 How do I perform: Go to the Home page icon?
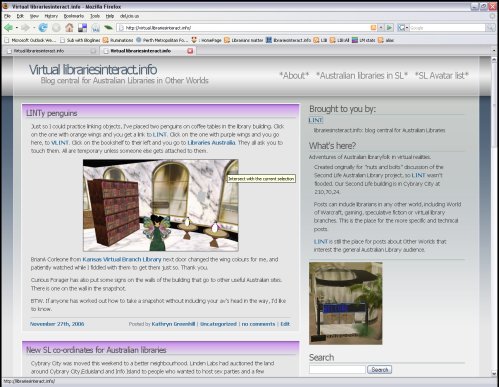(x=69, y=28)
